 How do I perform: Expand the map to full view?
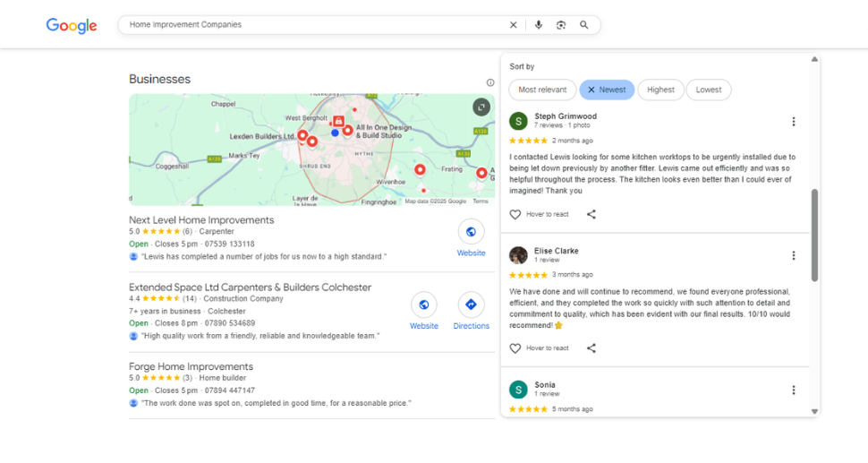[x=481, y=107]
